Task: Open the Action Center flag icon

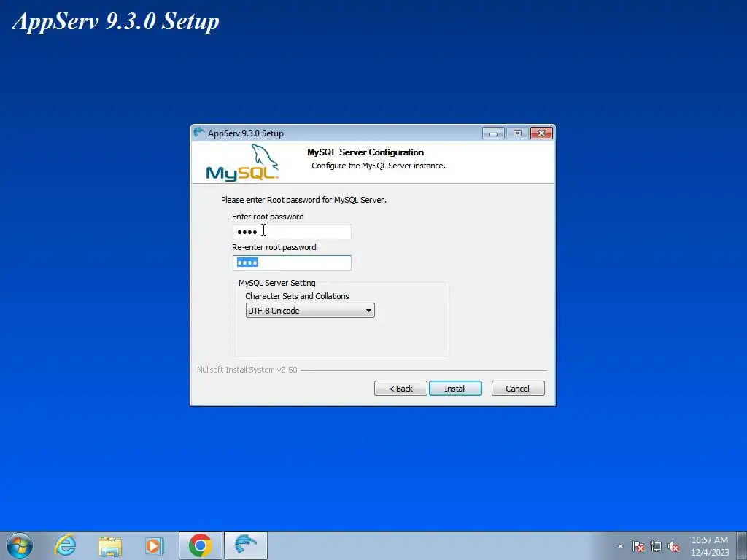Action: click(x=638, y=546)
